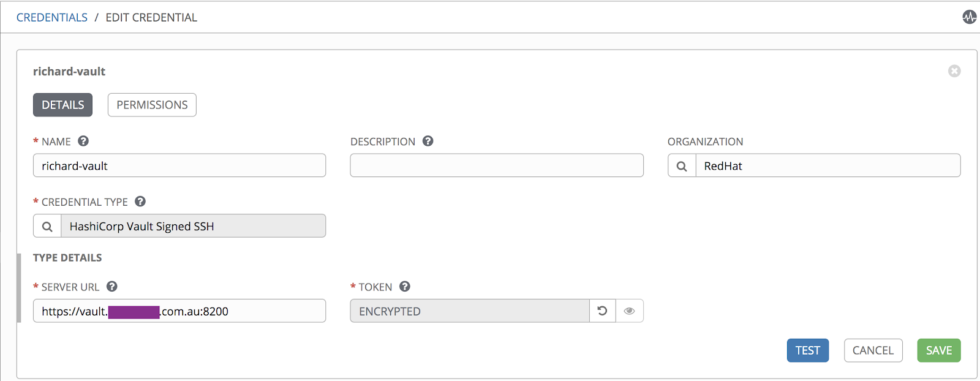Open the activity stream icon
Image resolution: width=980 pixels, height=381 pixels.
969,17
